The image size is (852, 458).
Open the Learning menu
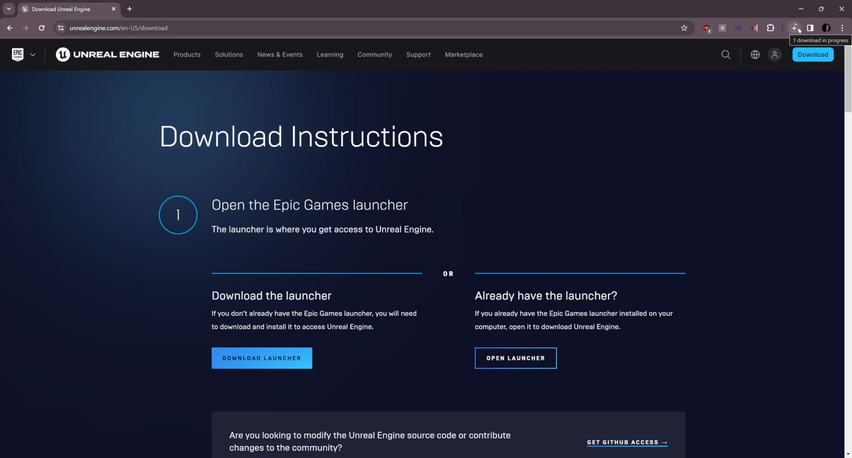330,55
